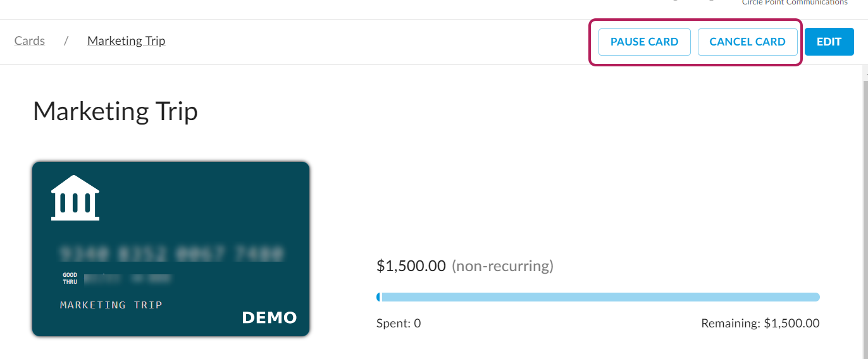Click the MARKETING TRIP cardholder name on card
The height and width of the screenshot is (359, 868).
pos(111,305)
